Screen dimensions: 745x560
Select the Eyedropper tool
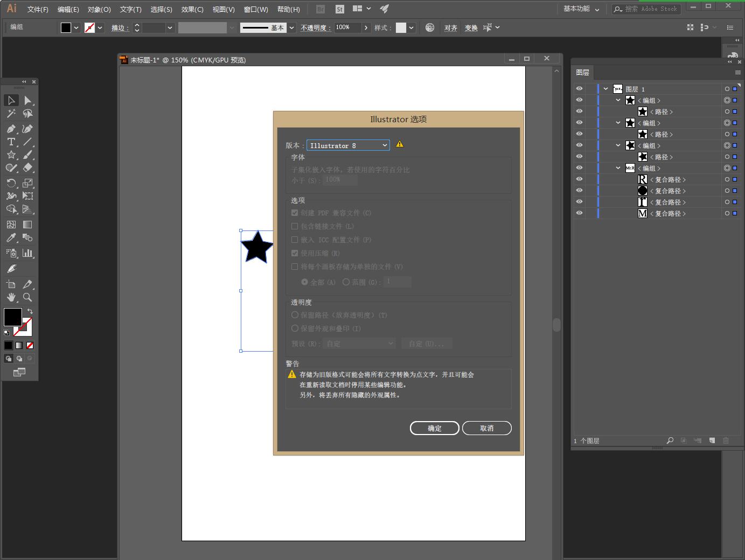click(11, 238)
